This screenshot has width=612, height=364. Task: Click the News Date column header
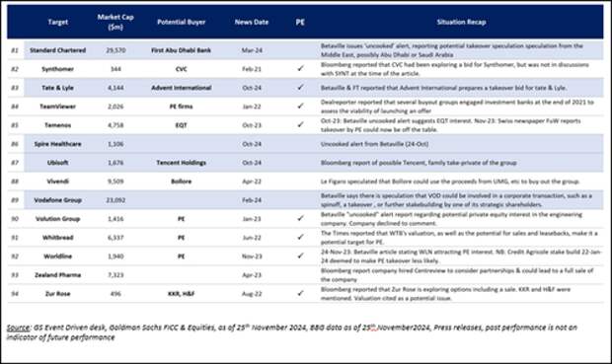click(x=252, y=23)
